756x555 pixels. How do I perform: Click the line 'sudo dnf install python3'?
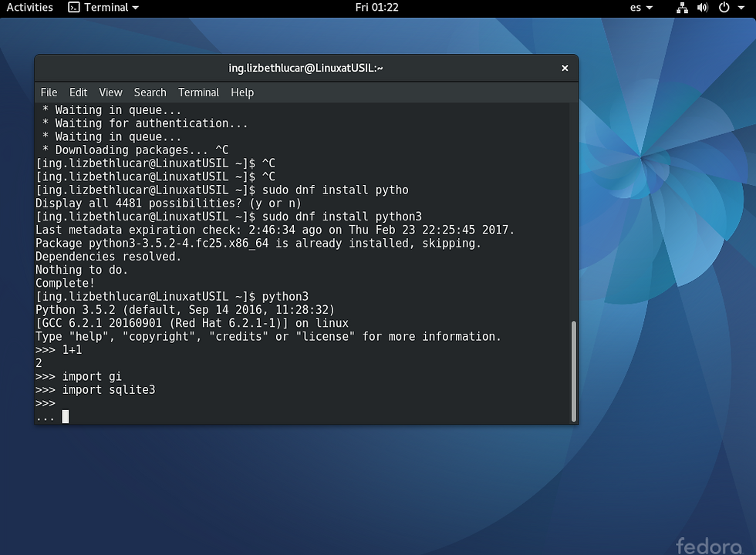(229, 217)
